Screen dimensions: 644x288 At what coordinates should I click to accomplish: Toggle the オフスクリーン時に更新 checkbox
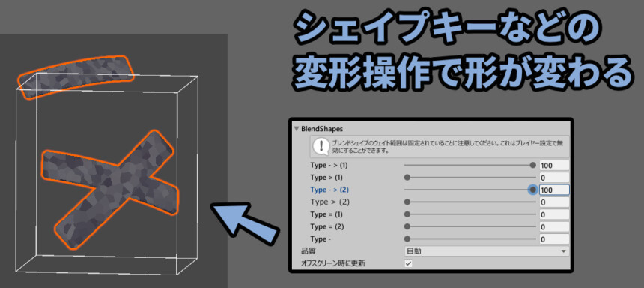coord(408,263)
